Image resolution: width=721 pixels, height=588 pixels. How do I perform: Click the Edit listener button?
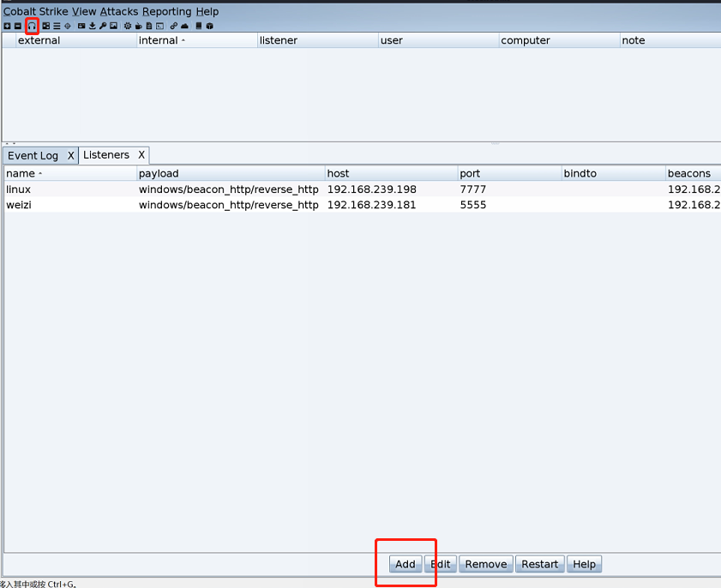pyautogui.click(x=441, y=564)
